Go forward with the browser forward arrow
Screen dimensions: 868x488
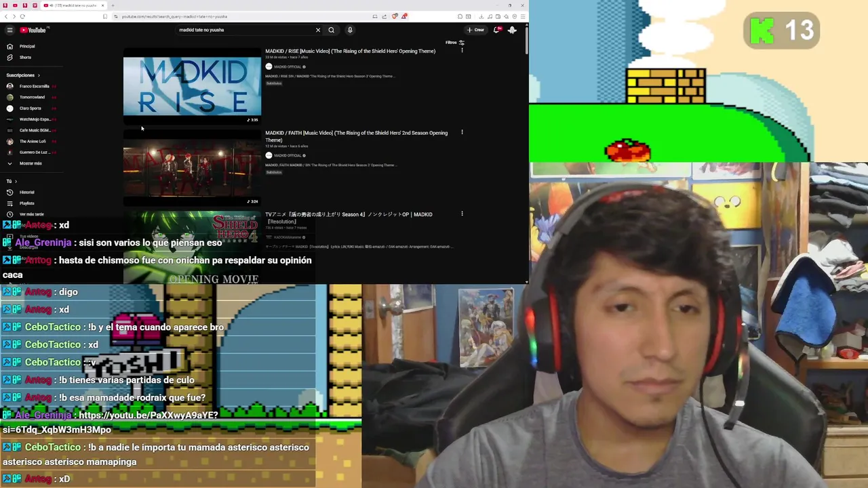[14, 16]
